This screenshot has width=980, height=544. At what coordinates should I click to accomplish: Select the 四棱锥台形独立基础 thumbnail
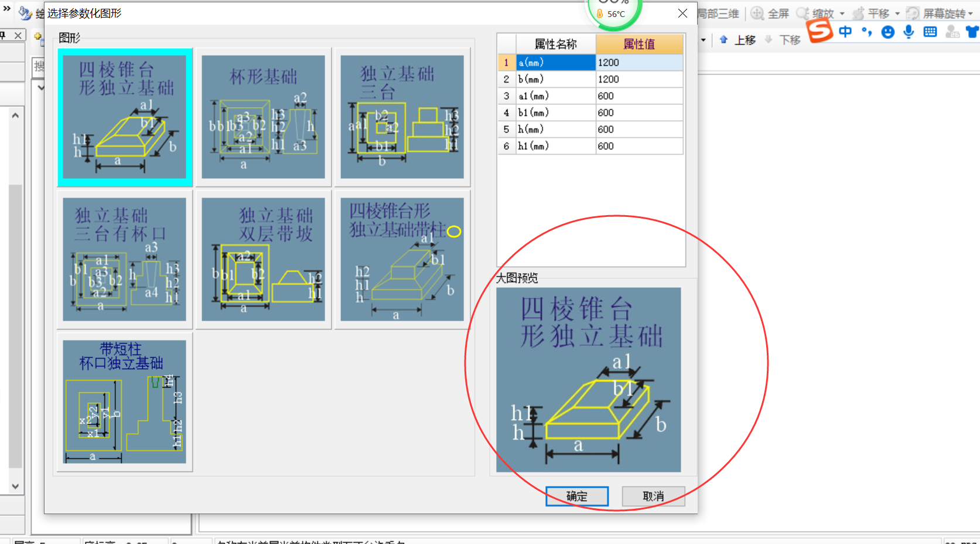coord(125,117)
